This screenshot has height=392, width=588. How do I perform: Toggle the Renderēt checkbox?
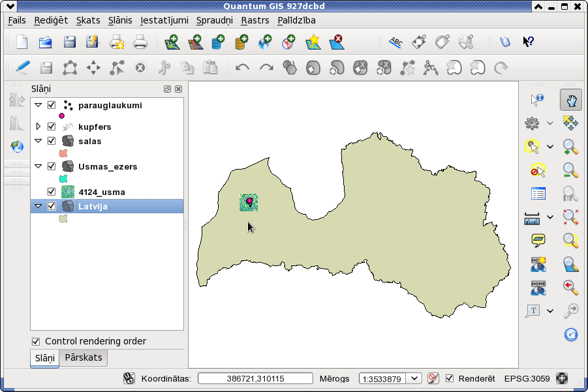coord(450,378)
